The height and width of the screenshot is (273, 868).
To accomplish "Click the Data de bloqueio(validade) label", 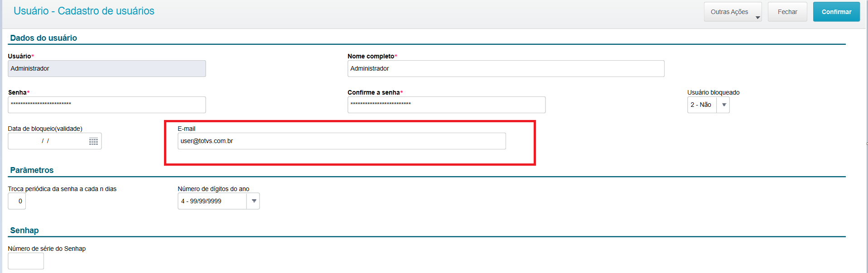I will tap(45, 129).
